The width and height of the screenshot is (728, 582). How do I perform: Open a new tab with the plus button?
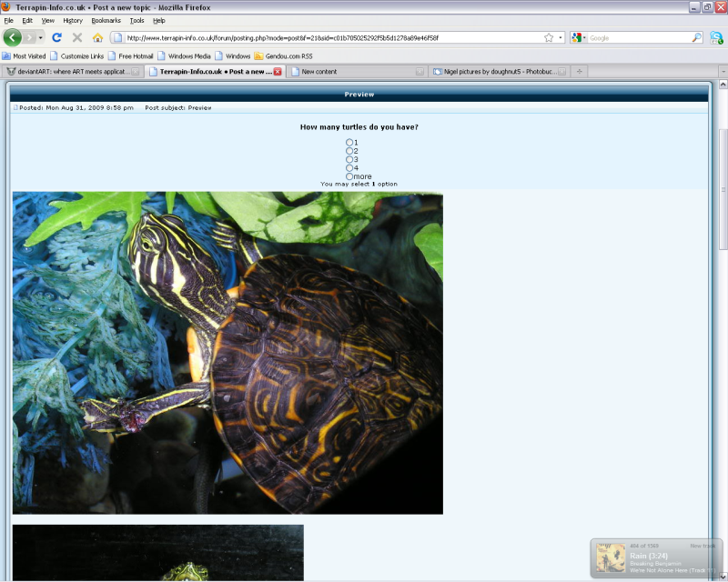click(x=579, y=72)
